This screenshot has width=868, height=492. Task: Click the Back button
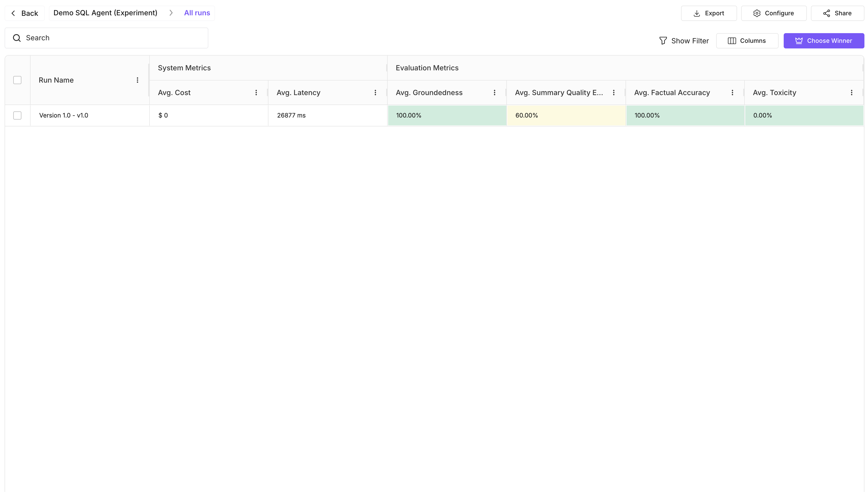[24, 13]
